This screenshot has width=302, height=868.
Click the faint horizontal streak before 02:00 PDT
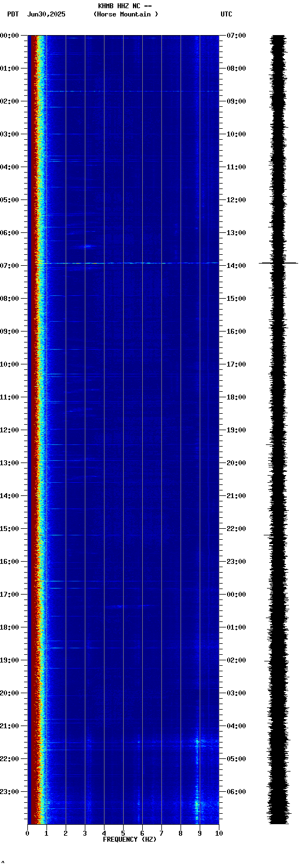[131, 92]
